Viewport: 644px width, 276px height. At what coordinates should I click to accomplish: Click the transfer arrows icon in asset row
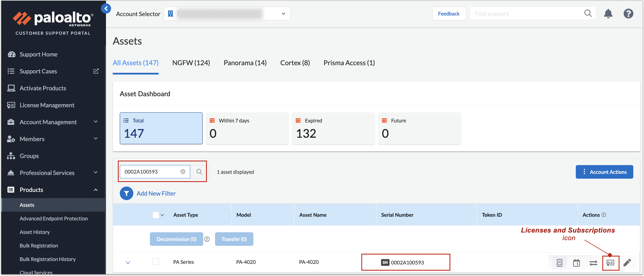point(593,263)
